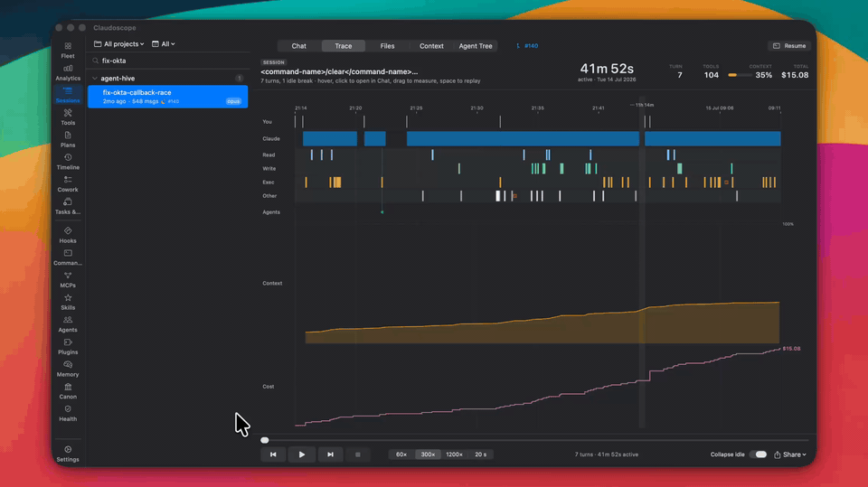Open the Memory section
This screenshot has height=487, width=868.
tap(68, 369)
